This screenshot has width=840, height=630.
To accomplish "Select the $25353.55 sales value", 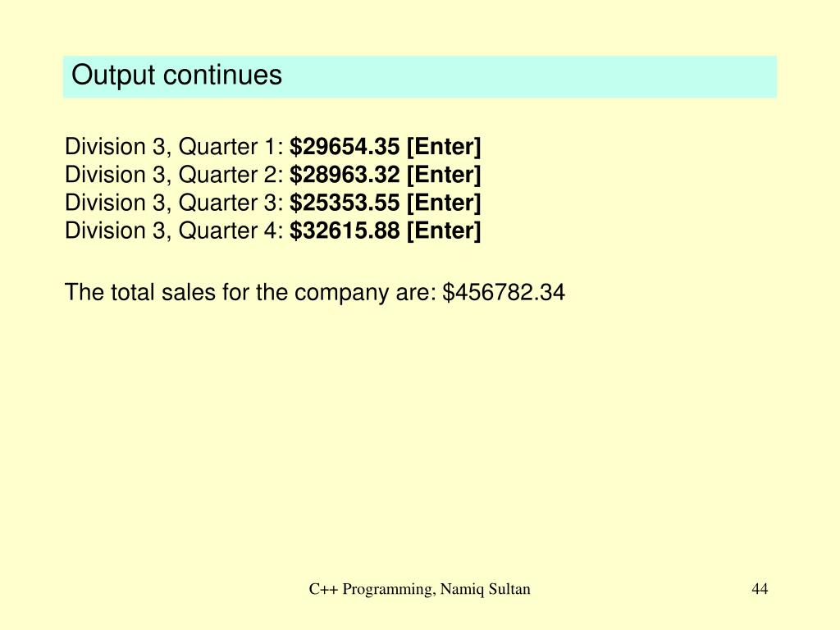I will (345, 203).
